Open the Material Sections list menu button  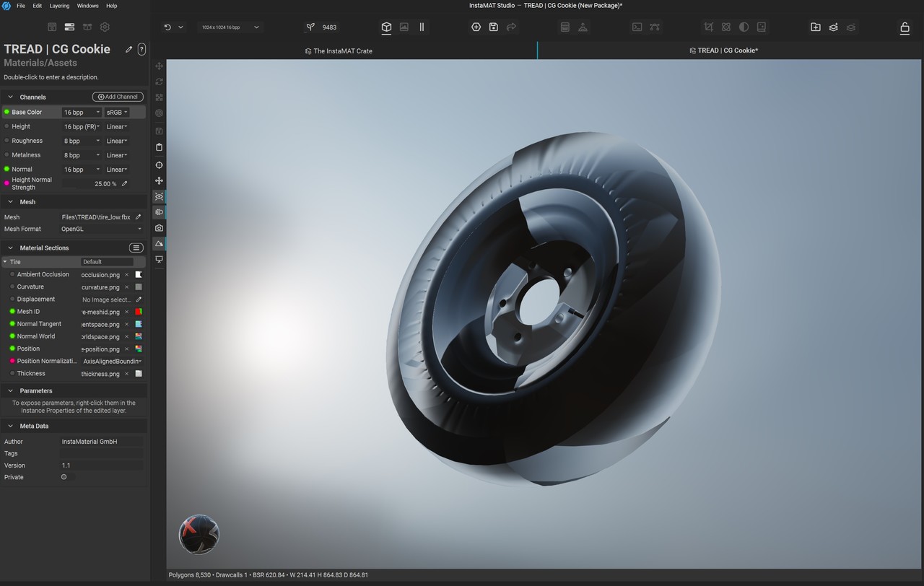136,248
